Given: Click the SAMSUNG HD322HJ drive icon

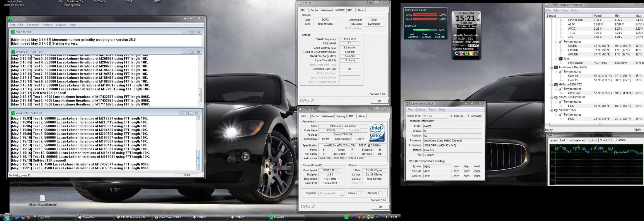Looking at the screenshot, I should (x=556, y=97).
